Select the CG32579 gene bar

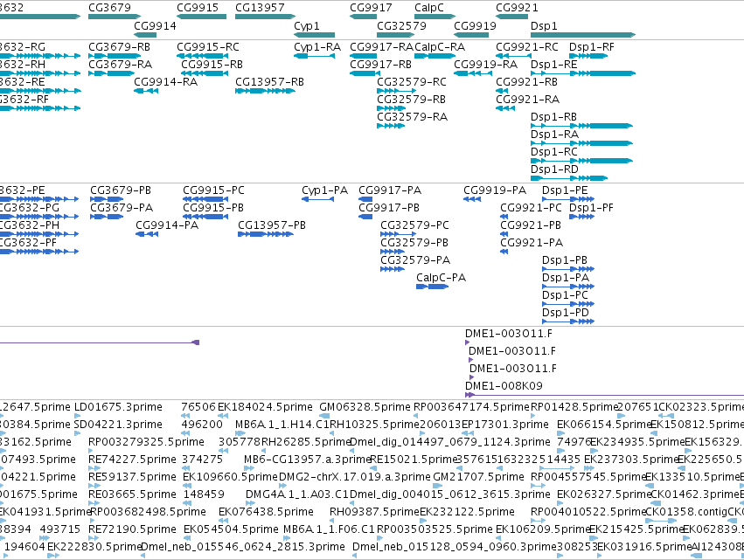395,35
